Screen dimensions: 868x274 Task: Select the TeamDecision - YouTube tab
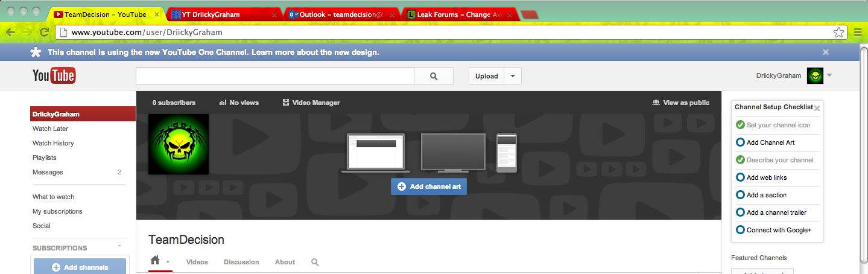pos(106,14)
